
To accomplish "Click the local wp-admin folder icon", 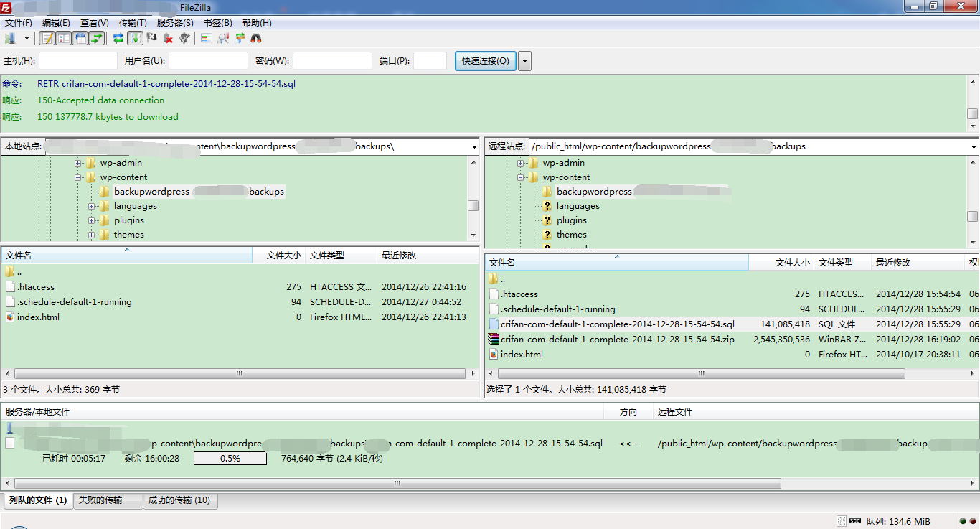I will (x=91, y=163).
